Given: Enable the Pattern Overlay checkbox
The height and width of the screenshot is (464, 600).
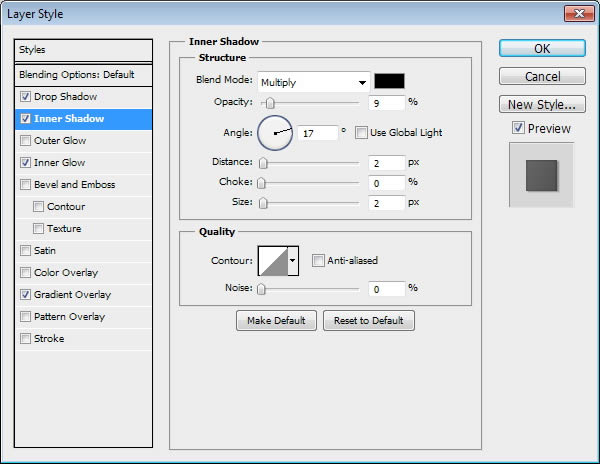Looking at the screenshot, I should (x=25, y=316).
